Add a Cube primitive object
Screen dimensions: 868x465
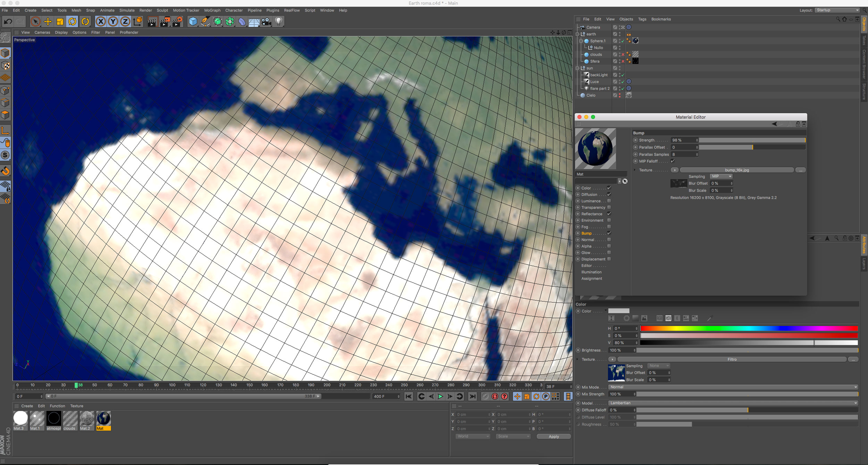193,22
